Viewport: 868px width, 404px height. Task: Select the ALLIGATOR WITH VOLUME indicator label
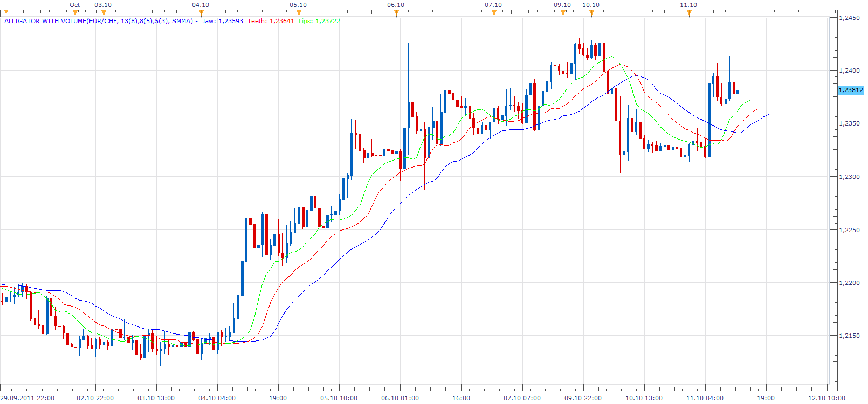(99, 21)
